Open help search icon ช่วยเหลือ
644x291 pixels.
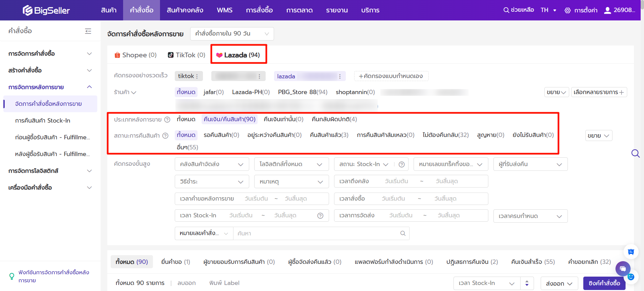pyautogui.click(x=519, y=10)
